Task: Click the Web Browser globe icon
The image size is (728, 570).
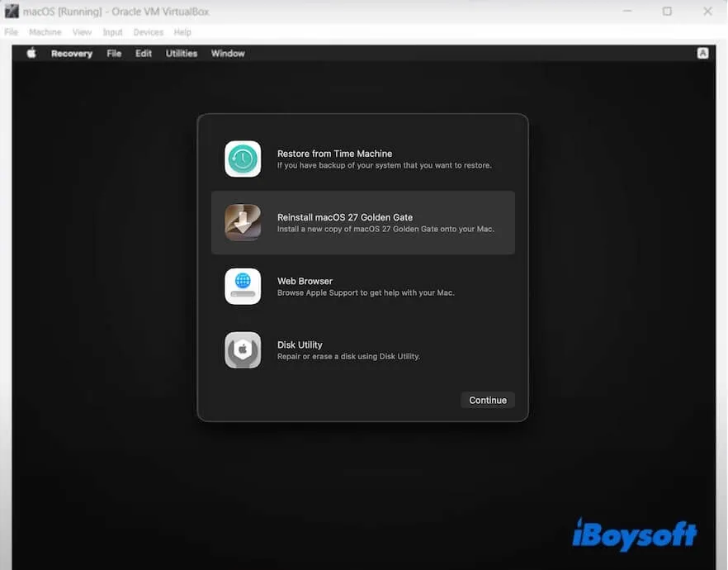Action: coord(243,286)
